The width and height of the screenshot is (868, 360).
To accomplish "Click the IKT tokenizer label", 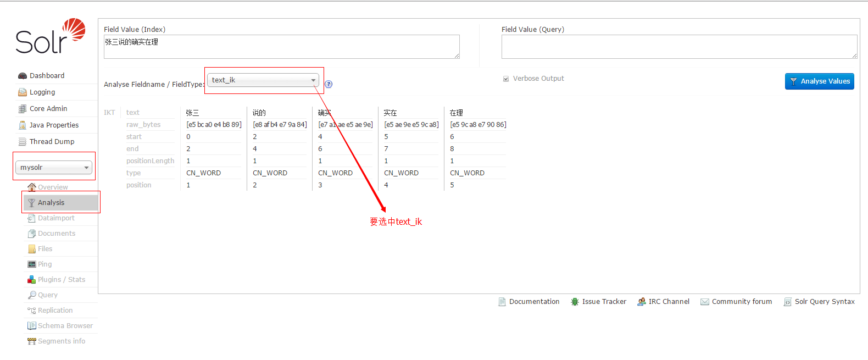I will pyautogui.click(x=109, y=113).
